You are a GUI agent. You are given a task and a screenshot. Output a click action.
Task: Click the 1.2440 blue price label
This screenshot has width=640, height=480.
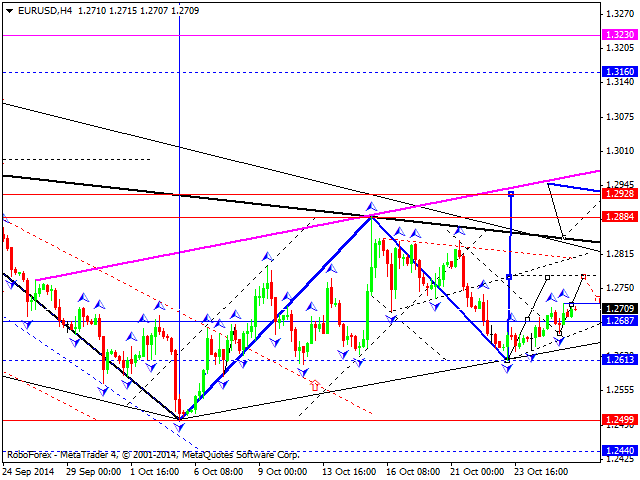pos(618,452)
